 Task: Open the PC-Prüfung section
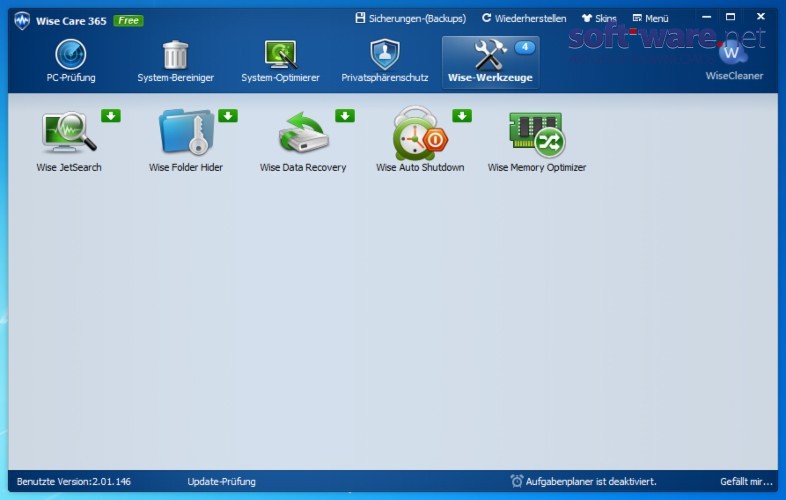pos(71,62)
